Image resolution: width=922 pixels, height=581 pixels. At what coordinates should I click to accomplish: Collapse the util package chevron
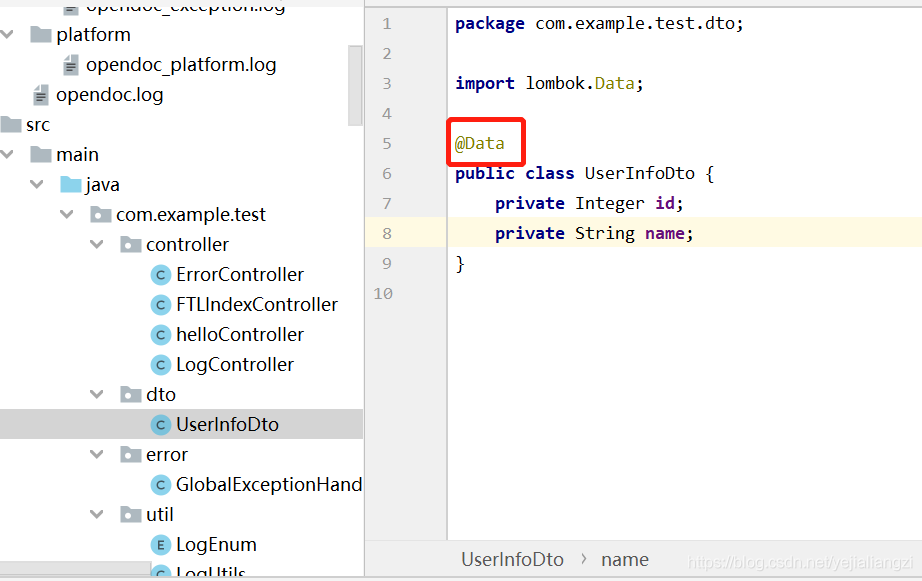[97, 515]
